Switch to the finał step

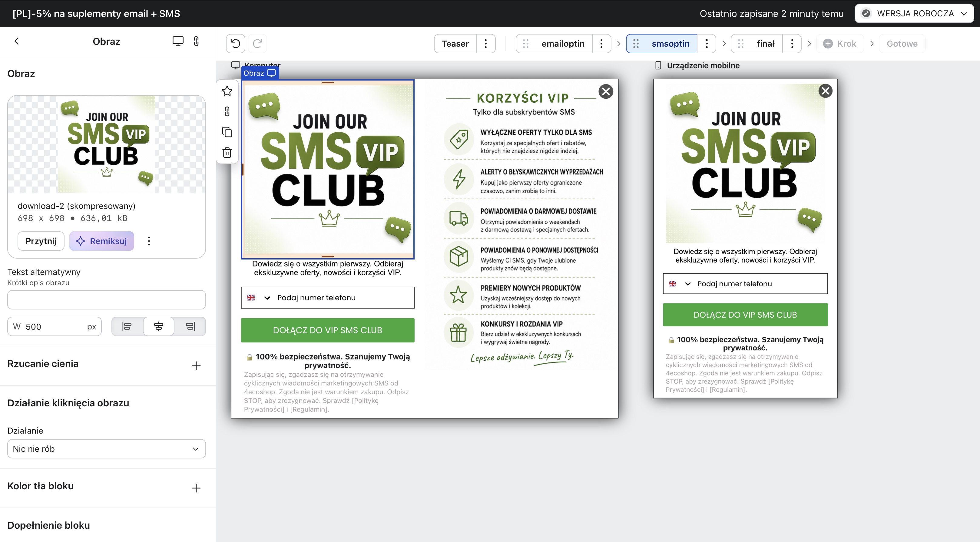tap(765, 43)
